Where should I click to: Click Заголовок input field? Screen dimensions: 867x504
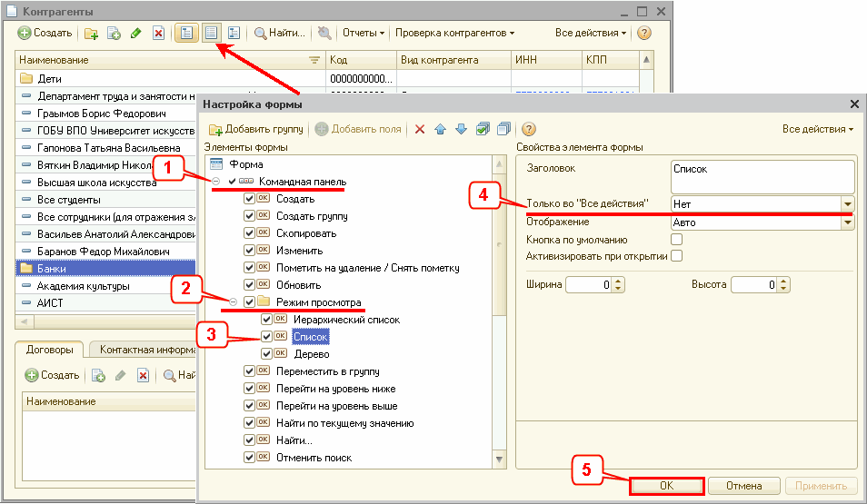pyautogui.click(x=762, y=177)
